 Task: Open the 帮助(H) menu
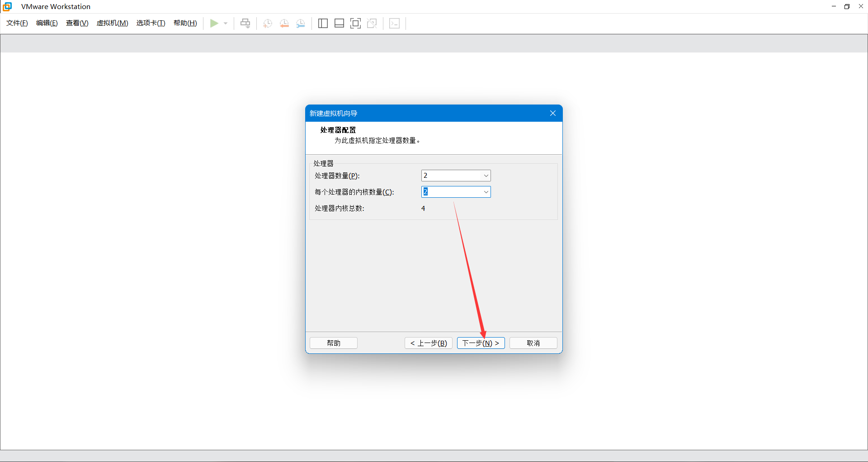185,23
